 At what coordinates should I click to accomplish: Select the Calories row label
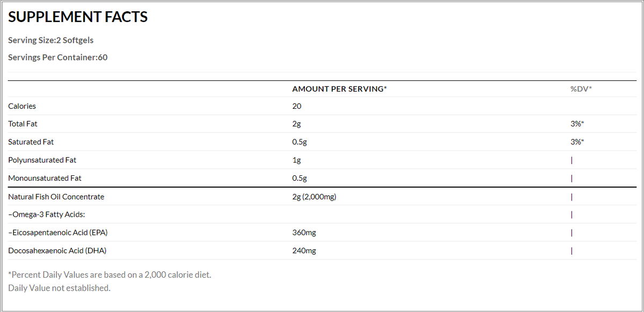[x=22, y=106]
